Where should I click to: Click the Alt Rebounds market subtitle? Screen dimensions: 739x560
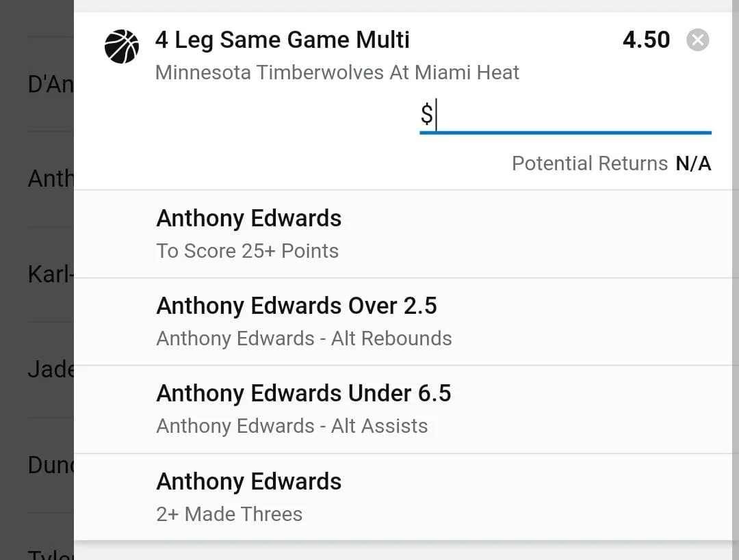[x=304, y=338]
